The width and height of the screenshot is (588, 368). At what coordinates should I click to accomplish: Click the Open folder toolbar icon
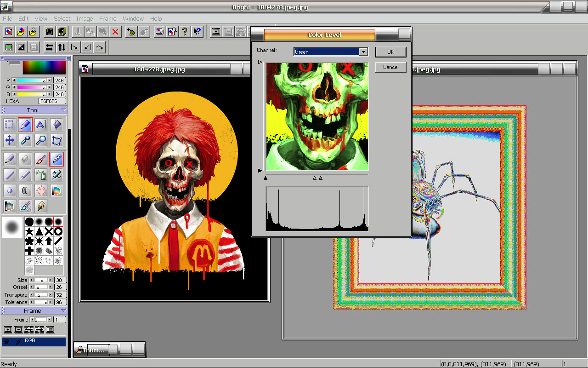[21, 31]
